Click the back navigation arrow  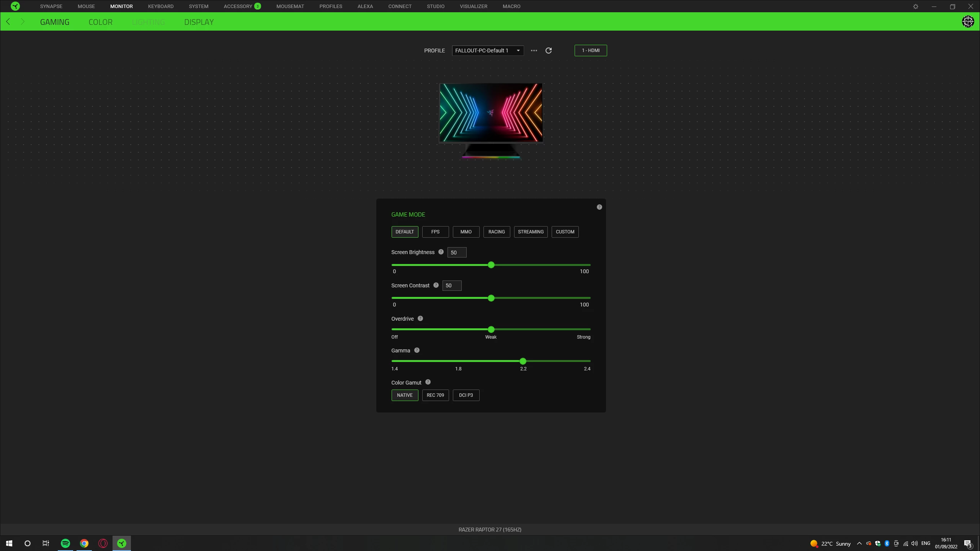coord(8,22)
